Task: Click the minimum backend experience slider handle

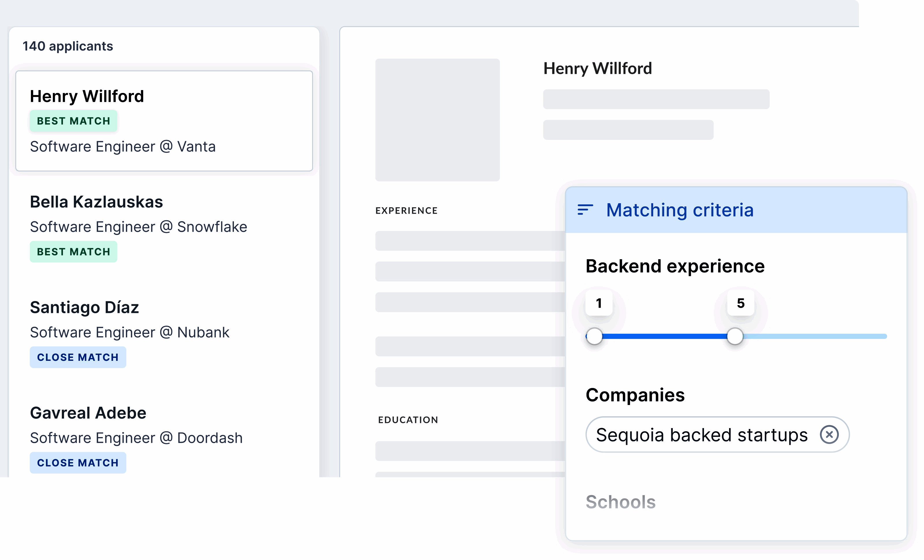Action: coord(594,336)
